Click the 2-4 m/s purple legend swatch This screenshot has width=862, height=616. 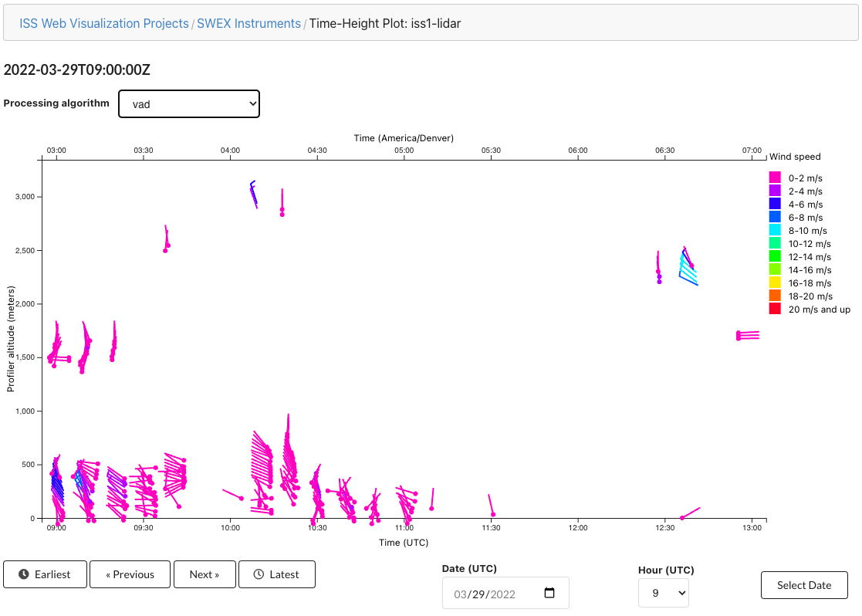click(775, 191)
